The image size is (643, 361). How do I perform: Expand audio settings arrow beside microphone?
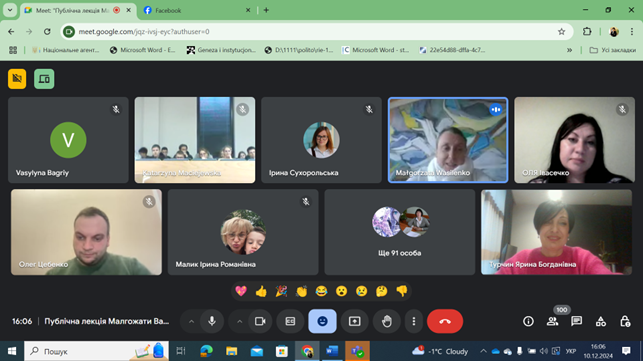[x=191, y=322]
